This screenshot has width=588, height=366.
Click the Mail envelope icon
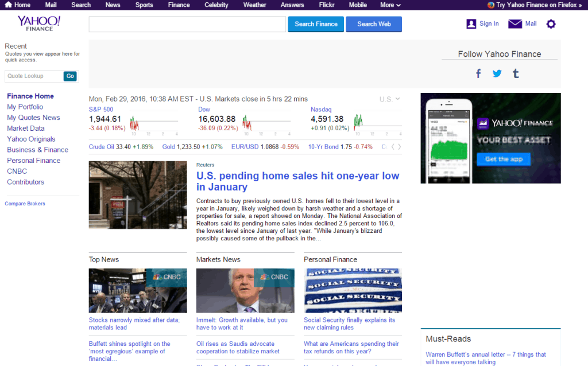[x=515, y=24]
